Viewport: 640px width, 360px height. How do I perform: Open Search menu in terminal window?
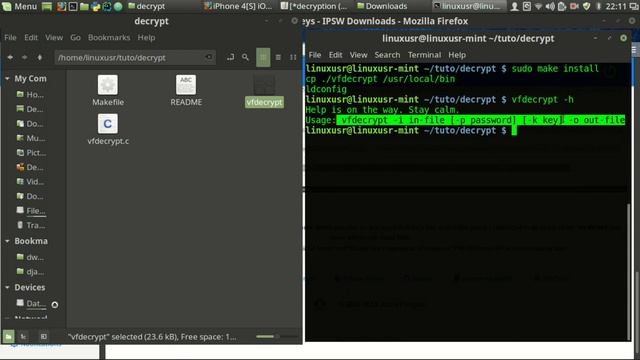point(387,55)
